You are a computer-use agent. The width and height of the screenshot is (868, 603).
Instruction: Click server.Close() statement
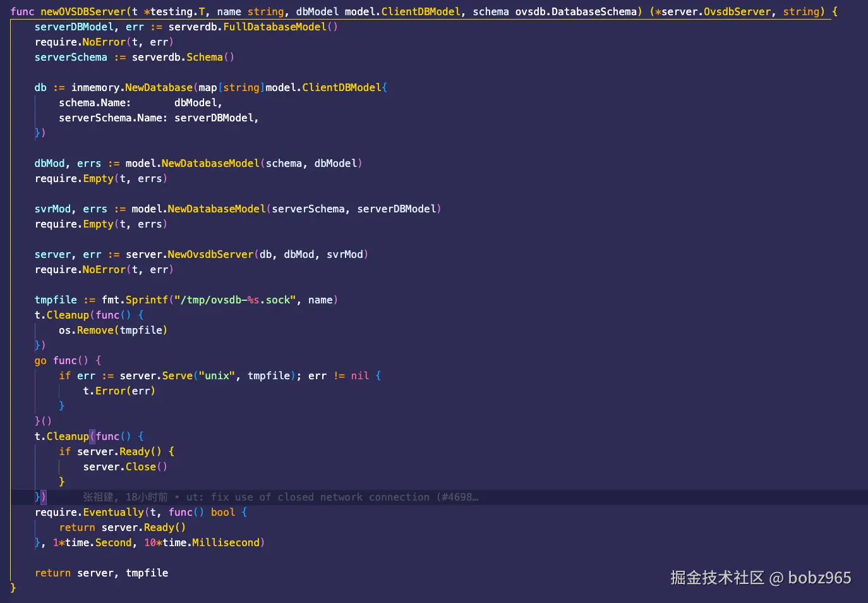[x=125, y=466]
